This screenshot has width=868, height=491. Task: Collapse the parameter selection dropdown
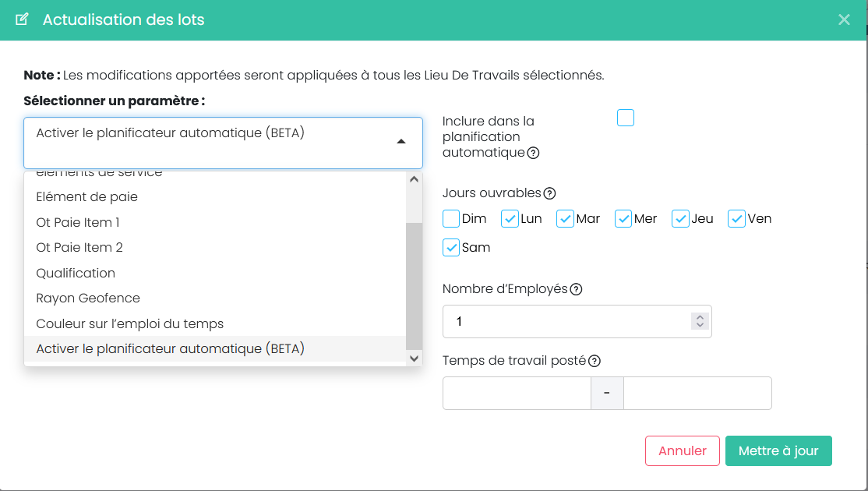(400, 142)
